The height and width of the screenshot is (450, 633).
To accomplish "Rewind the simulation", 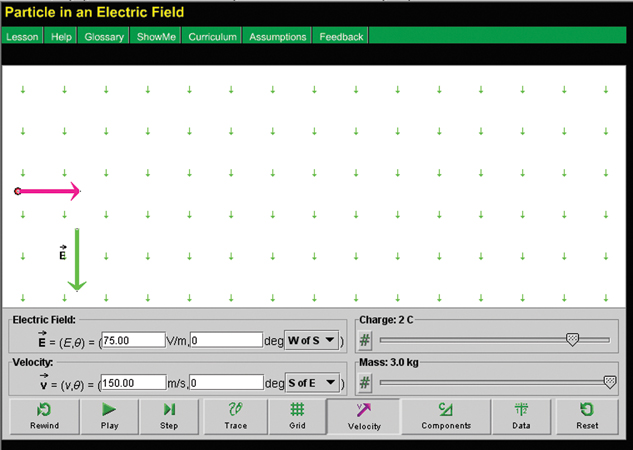I will pos(44,417).
